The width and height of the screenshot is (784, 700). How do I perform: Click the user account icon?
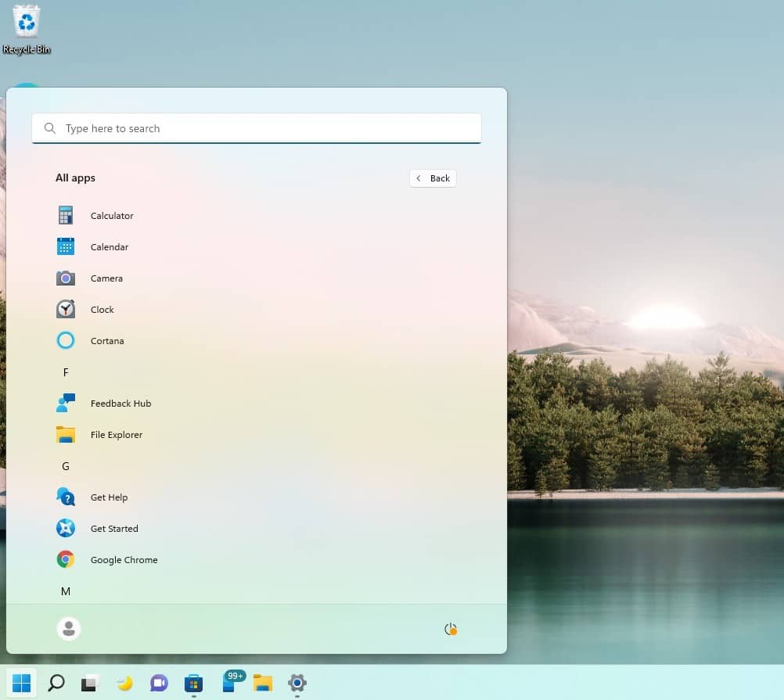click(69, 628)
